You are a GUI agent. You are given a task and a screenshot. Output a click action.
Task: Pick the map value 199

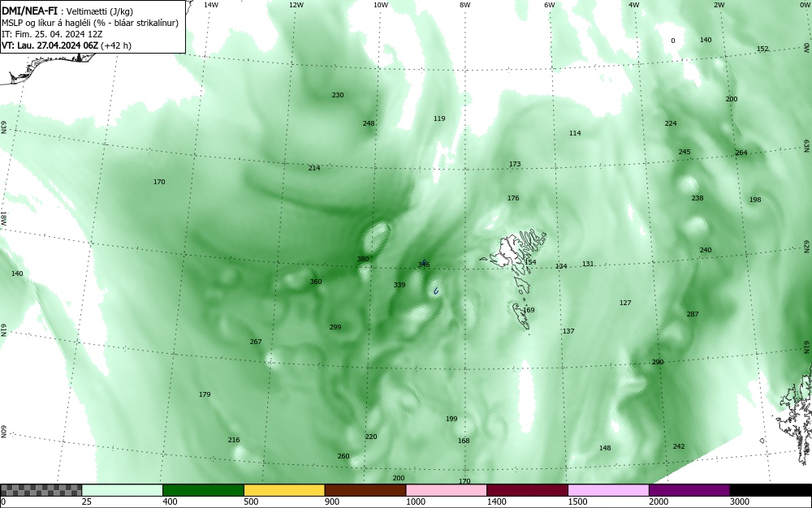tap(451, 419)
